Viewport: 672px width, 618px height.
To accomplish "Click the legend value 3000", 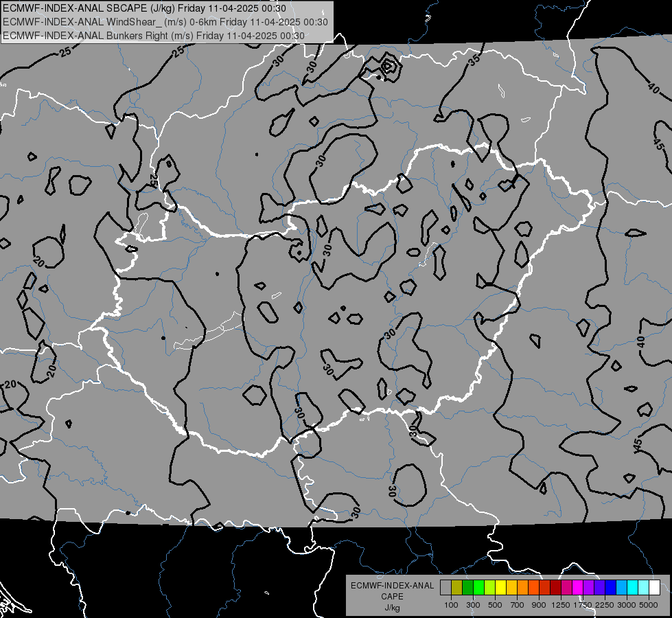I will (627, 605).
